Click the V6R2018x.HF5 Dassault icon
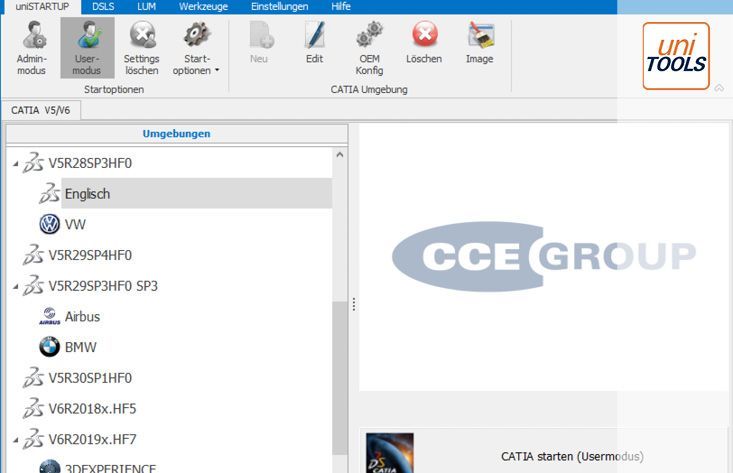The width and height of the screenshot is (733, 473). coord(33,408)
